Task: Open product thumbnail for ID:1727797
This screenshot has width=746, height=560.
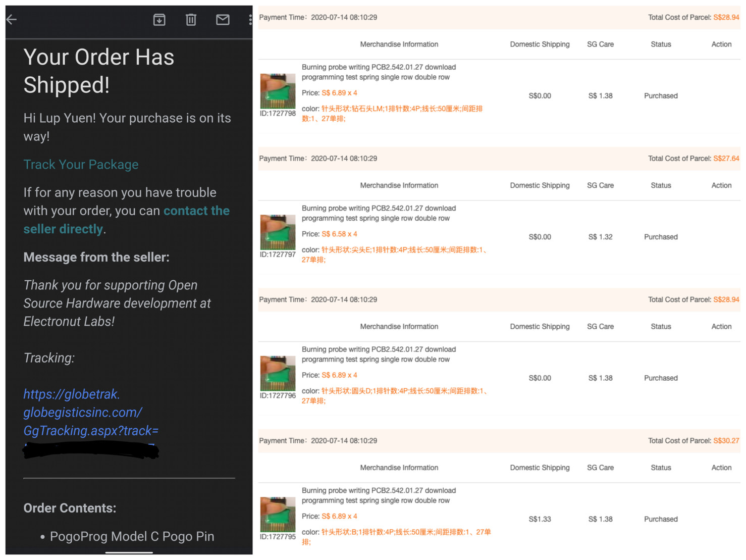Action: tap(278, 232)
